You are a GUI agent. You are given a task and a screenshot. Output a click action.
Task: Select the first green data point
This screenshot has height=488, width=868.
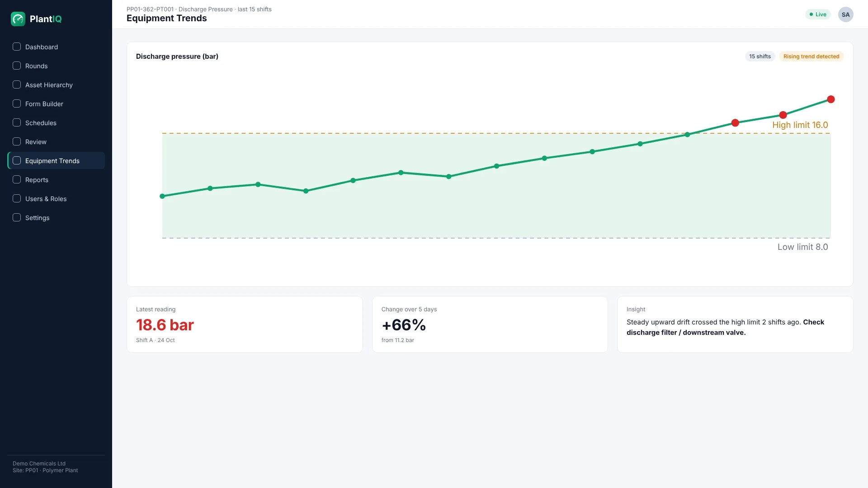click(x=162, y=196)
